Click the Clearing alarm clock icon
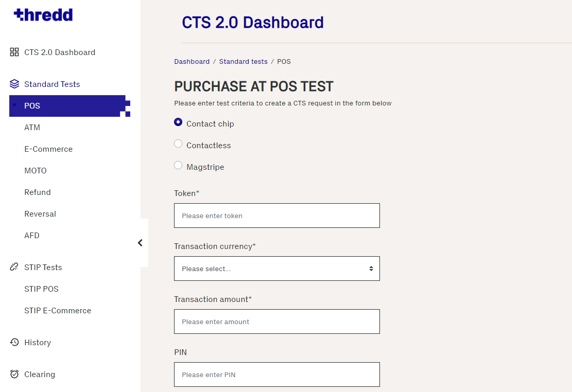Screen dimensions: 572x392 point(14,374)
